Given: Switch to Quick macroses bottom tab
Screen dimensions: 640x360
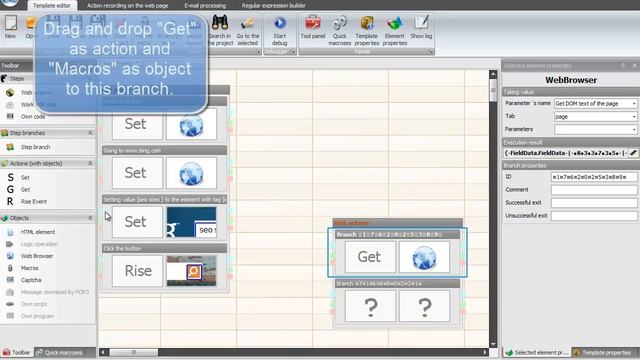Looking at the screenshot, I should point(60,352).
